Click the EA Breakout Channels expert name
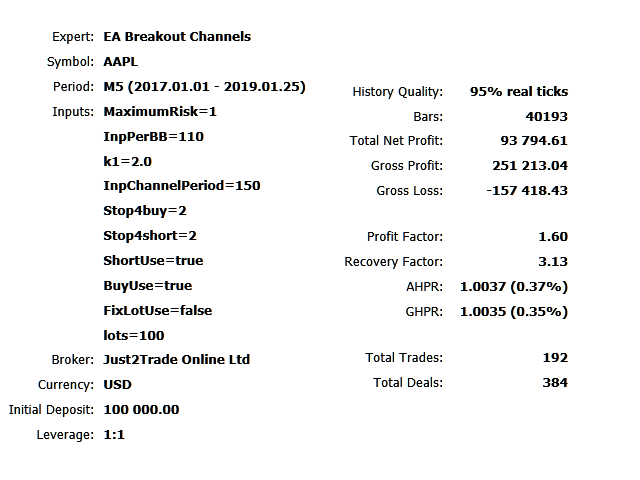 [x=177, y=37]
